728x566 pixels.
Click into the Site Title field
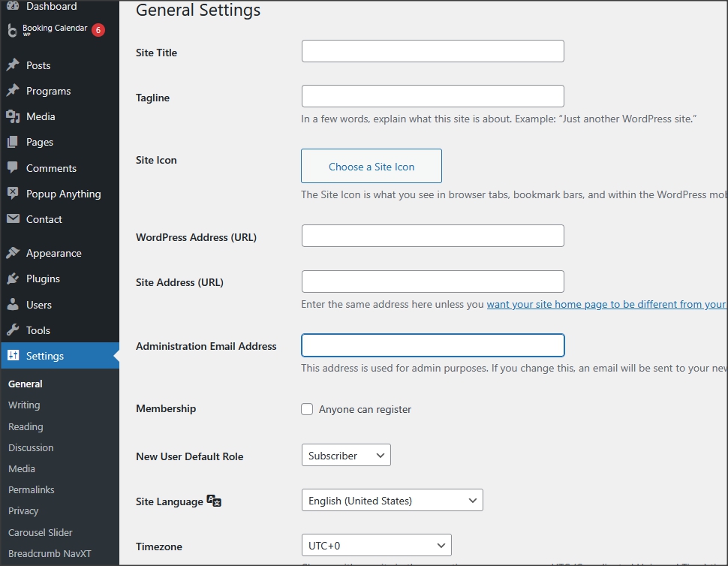[x=432, y=51]
